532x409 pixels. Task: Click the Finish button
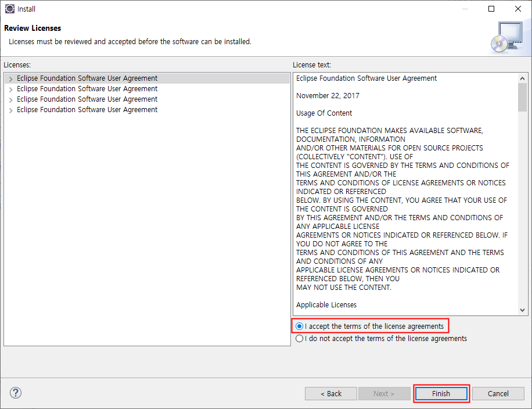(441, 393)
